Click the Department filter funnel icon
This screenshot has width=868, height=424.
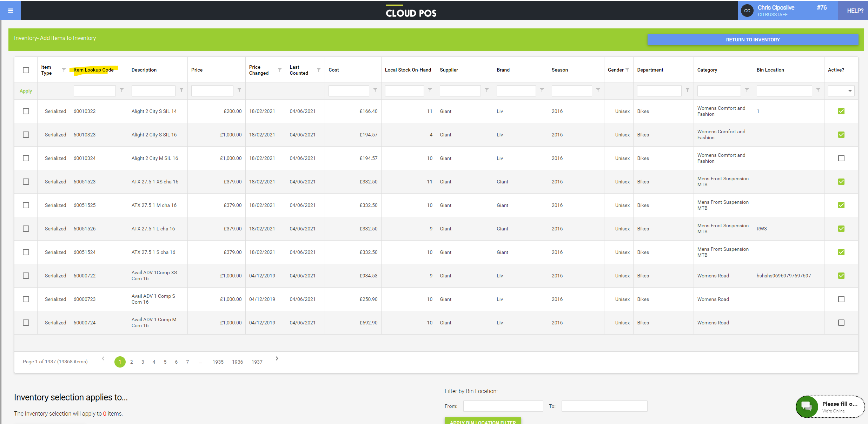coord(688,90)
